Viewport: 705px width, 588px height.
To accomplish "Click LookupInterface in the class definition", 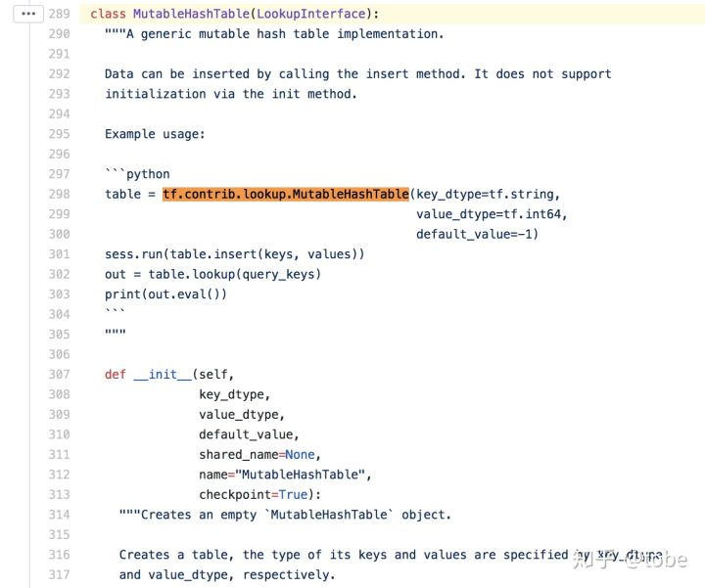I will pyautogui.click(x=311, y=14).
